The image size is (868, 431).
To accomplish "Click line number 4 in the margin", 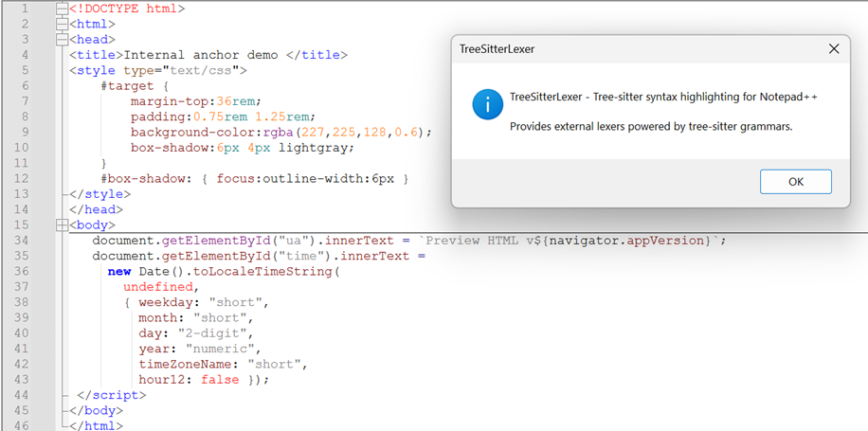I will [25, 55].
